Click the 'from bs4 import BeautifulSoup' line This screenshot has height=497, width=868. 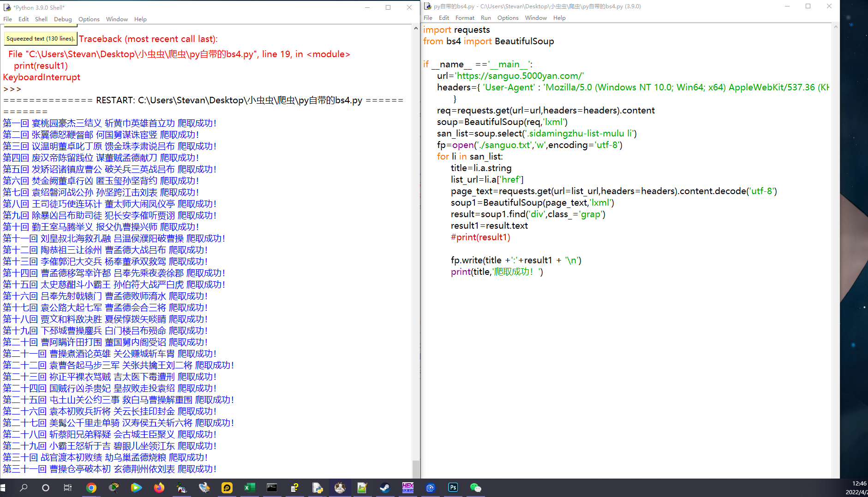488,41
